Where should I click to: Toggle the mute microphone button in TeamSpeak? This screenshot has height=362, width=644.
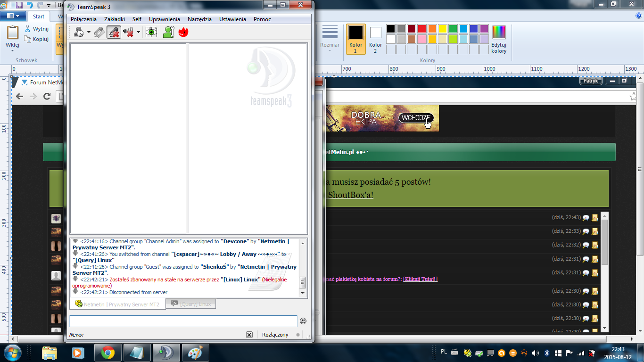(x=114, y=32)
